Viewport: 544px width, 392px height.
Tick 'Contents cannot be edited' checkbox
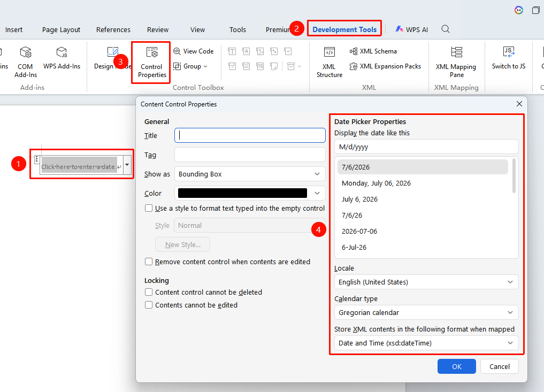pos(149,305)
